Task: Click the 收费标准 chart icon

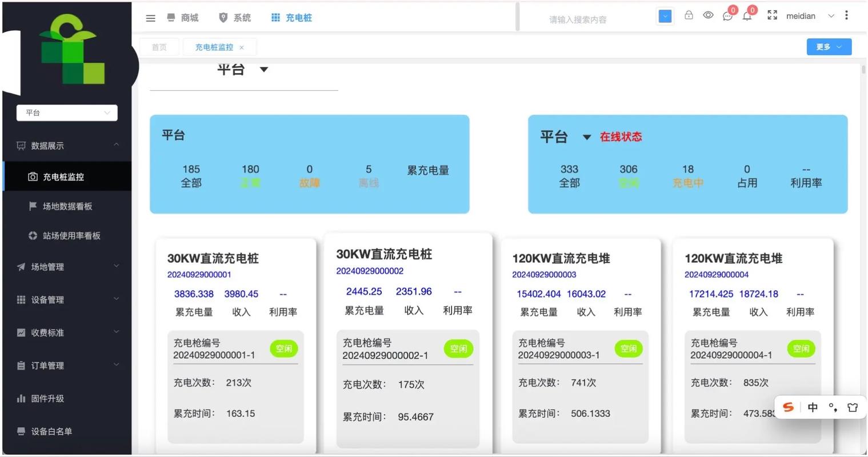Action: (21, 332)
